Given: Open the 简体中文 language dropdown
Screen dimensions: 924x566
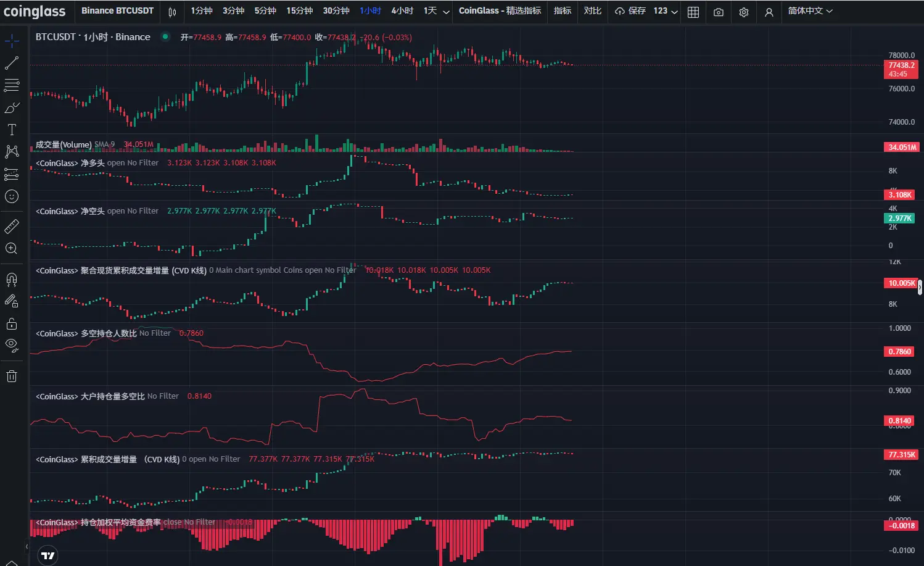Looking at the screenshot, I should tap(810, 11).
